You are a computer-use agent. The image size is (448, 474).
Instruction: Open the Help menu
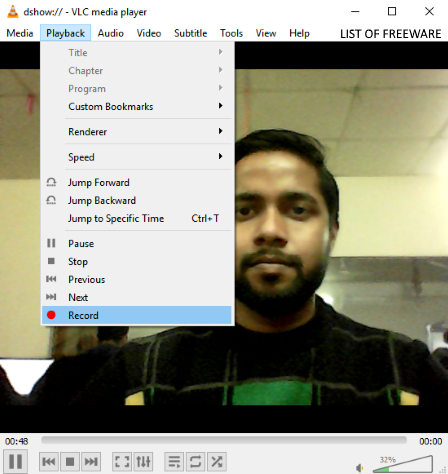pyautogui.click(x=299, y=33)
